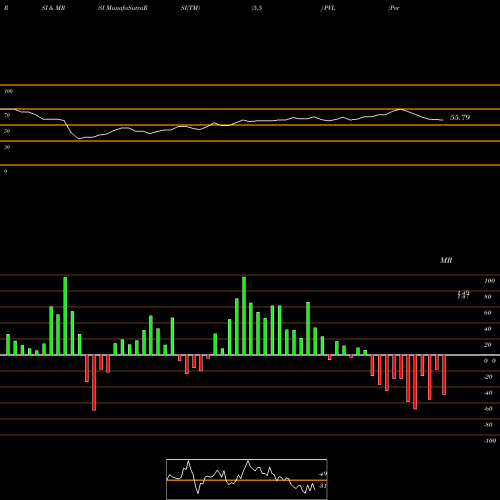This screenshot has width=500, height=500.
Task: Click the 'SI & MR' header text
Action: point(53,8)
